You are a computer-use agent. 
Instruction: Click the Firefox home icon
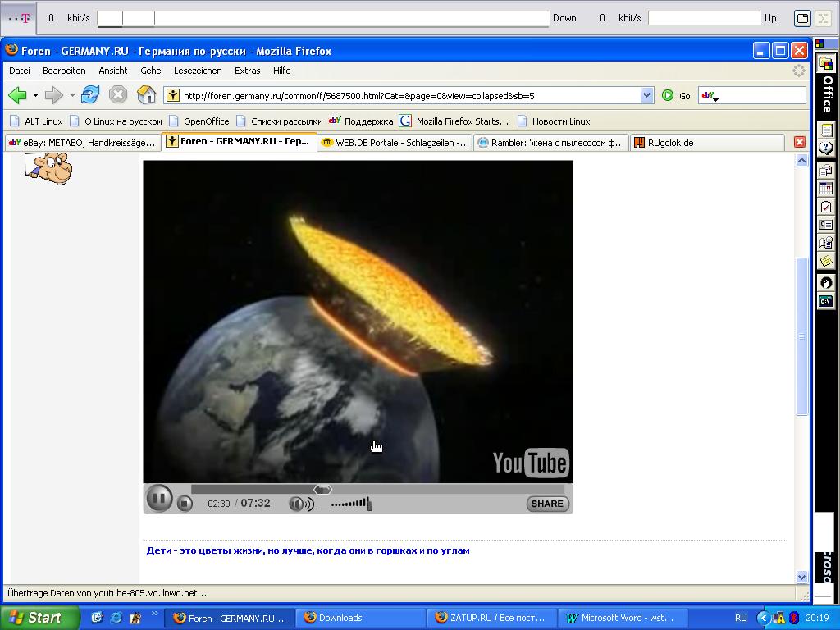(x=146, y=95)
